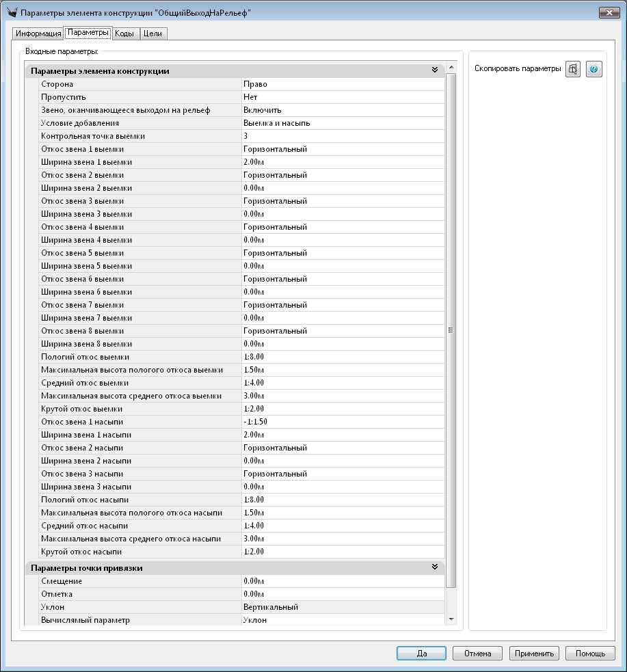Open 'Условие добавления' value Выемка и насыпь

(342, 123)
